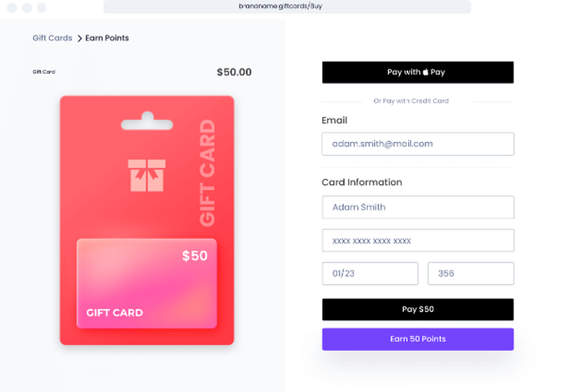The image size is (570, 392).
Task: Click the first window control dot
Action: 12,7
